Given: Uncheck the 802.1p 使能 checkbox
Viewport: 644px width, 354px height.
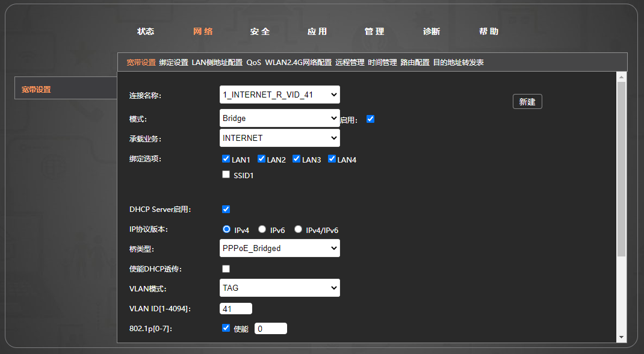Looking at the screenshot, I should (226, 328).
